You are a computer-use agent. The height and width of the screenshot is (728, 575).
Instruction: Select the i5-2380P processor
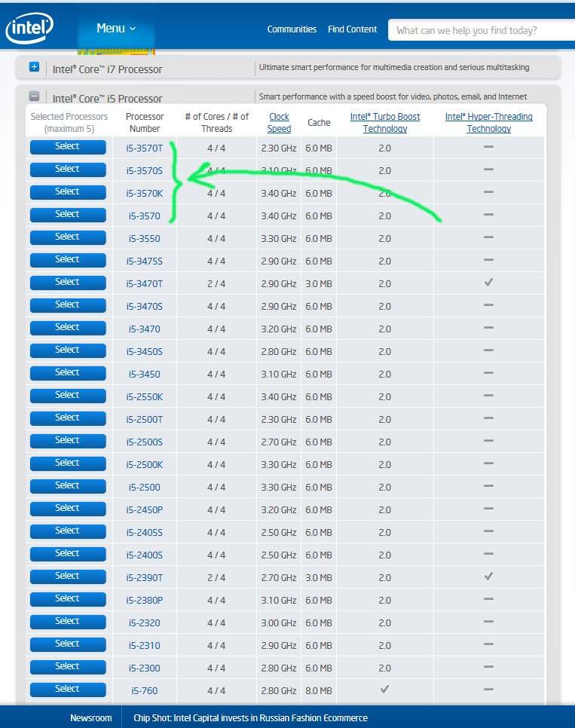click(x=68, y=599)
